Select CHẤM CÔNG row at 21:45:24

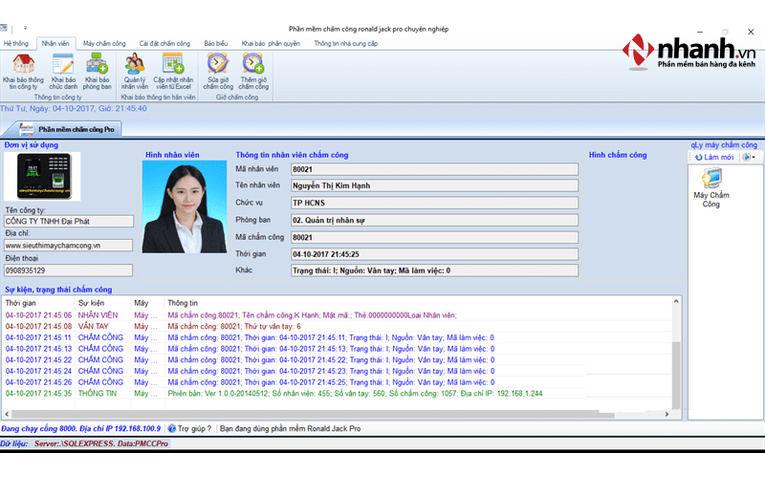(337, 371)
